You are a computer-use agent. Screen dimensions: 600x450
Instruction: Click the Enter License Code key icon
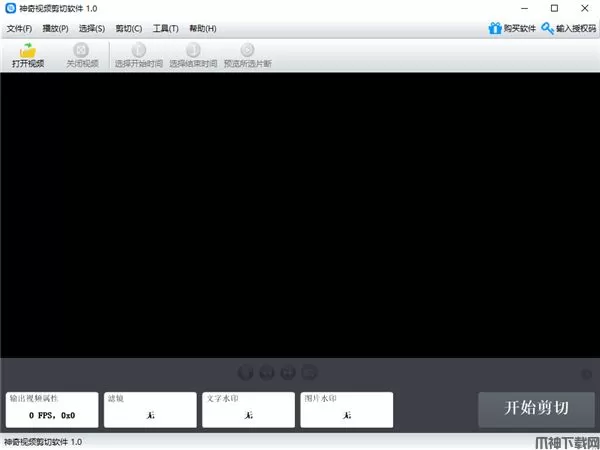click(548, 28)
